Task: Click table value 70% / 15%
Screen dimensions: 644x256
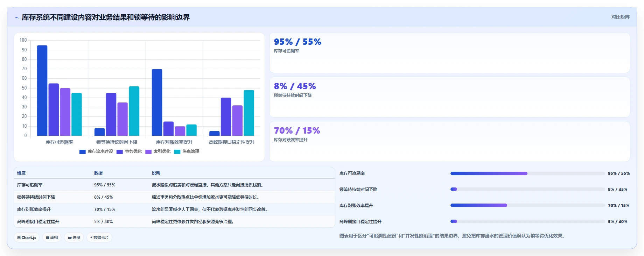Action: pyautogui.click(x=105, y=209)
